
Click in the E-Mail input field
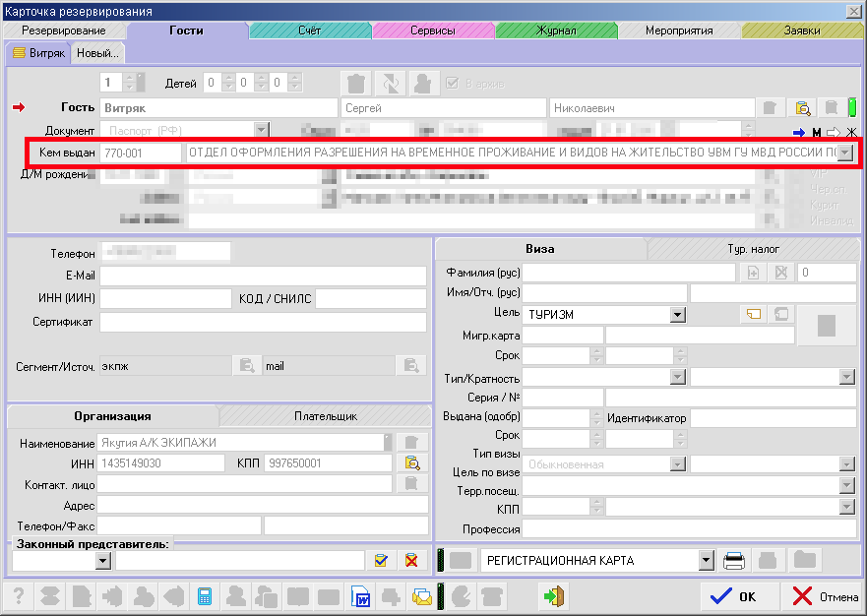pyautogui.click(x=263, y=276)
